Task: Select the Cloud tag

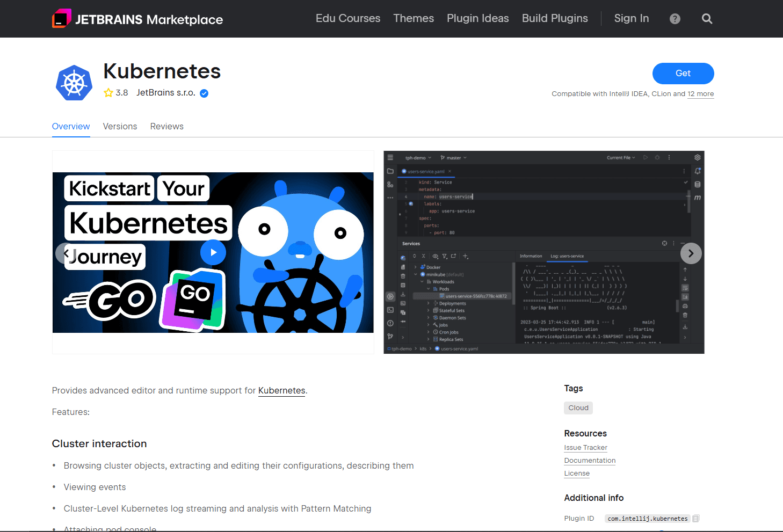Action: click(x=578, y=408)
